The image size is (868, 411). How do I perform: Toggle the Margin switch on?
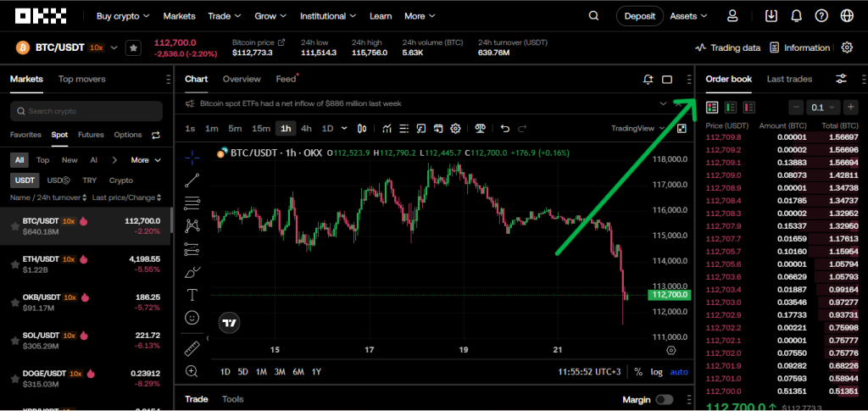click(665, 399)
